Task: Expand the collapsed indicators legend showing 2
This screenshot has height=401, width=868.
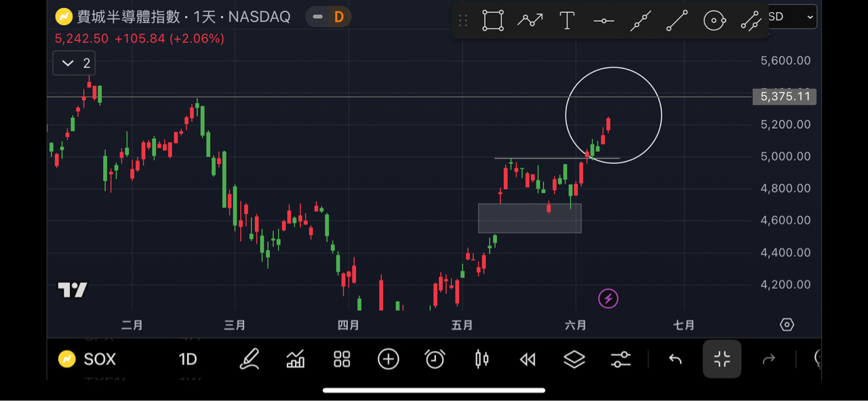Action: [74, 64]
